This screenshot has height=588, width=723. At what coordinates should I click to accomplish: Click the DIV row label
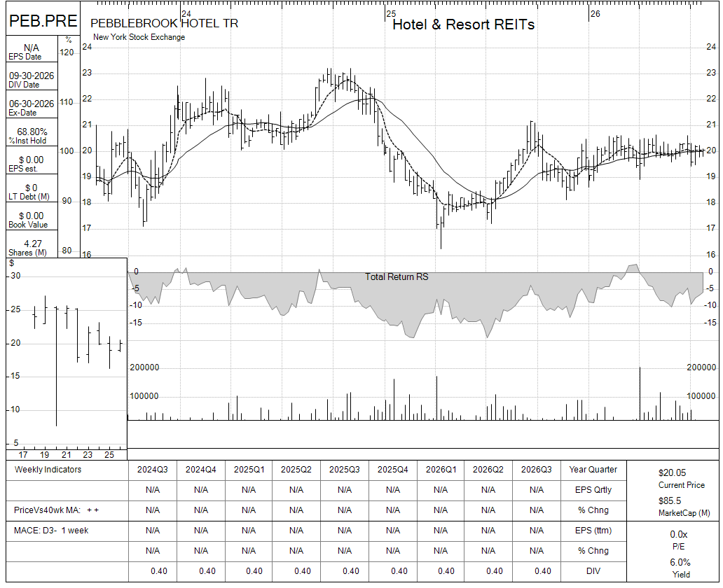pos(593,571)
